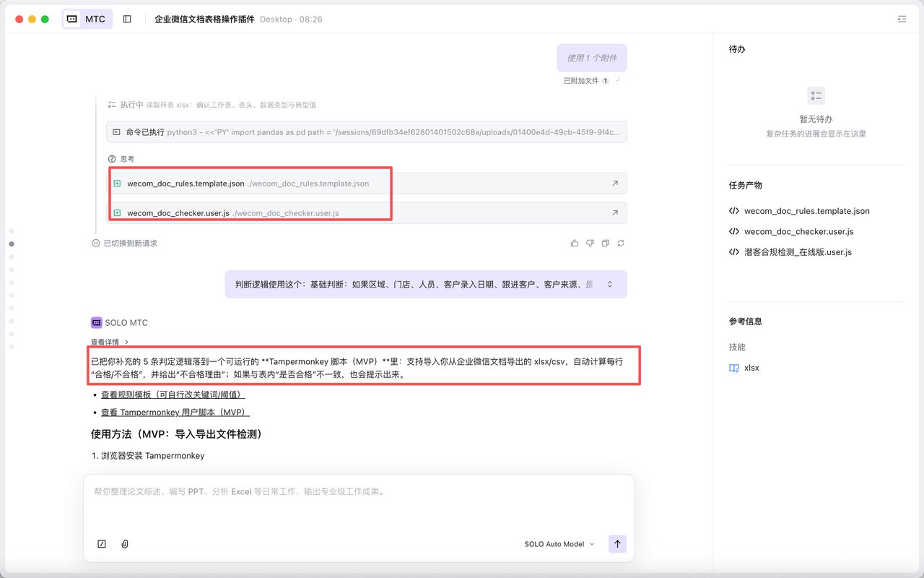Screen dimensions: 924x578
Task: Click the 任务产物 section heading
Action: (746, 186)
